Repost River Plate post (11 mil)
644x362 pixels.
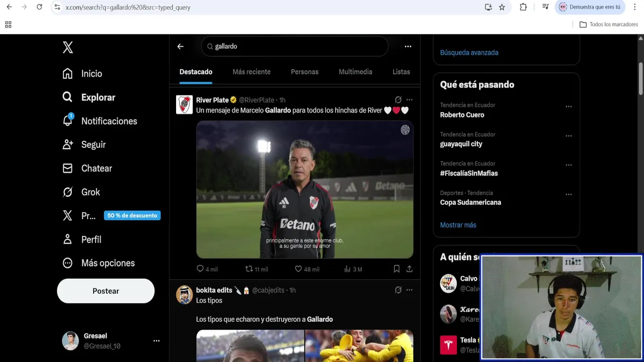[257, 269]
